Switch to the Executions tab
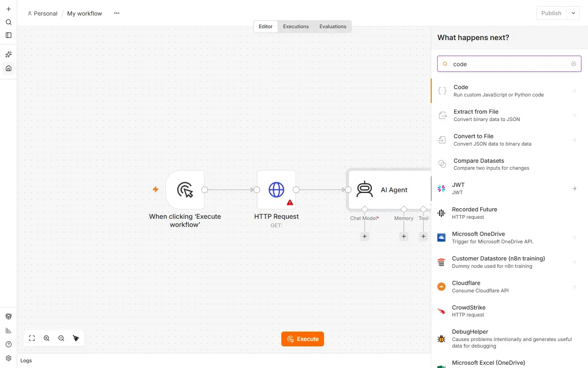The width and height of the screenshot is (588, 368). [x=296, y=27]
